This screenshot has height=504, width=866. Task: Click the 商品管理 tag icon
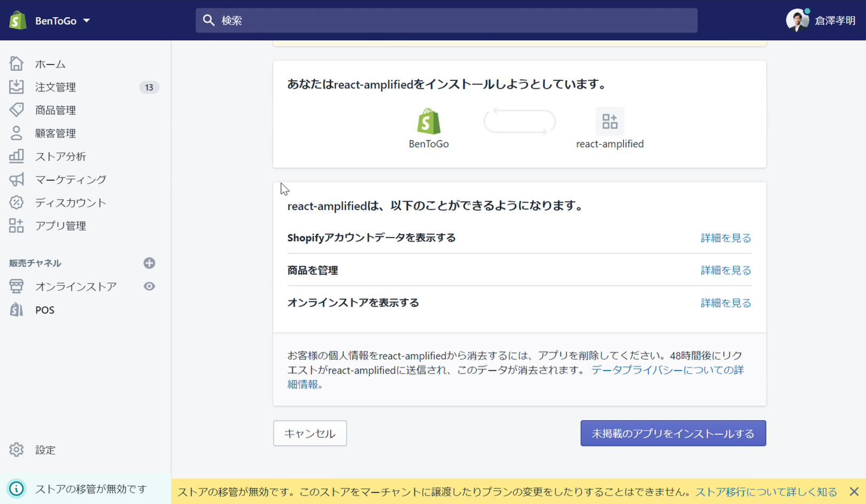point(17,110)
